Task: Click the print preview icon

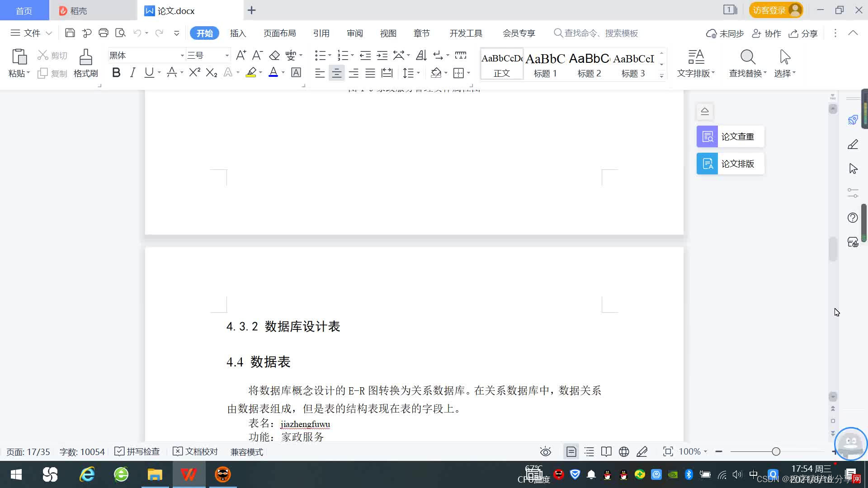Action: click(120, 33)
